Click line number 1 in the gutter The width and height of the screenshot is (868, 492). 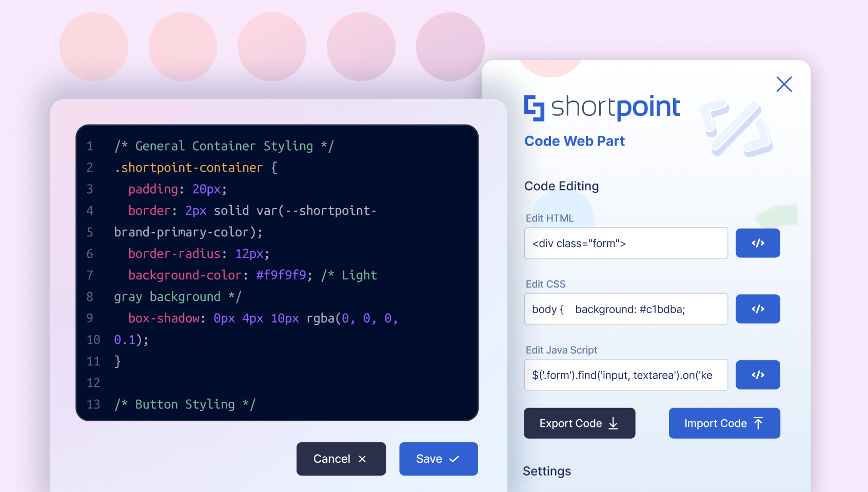90,146
